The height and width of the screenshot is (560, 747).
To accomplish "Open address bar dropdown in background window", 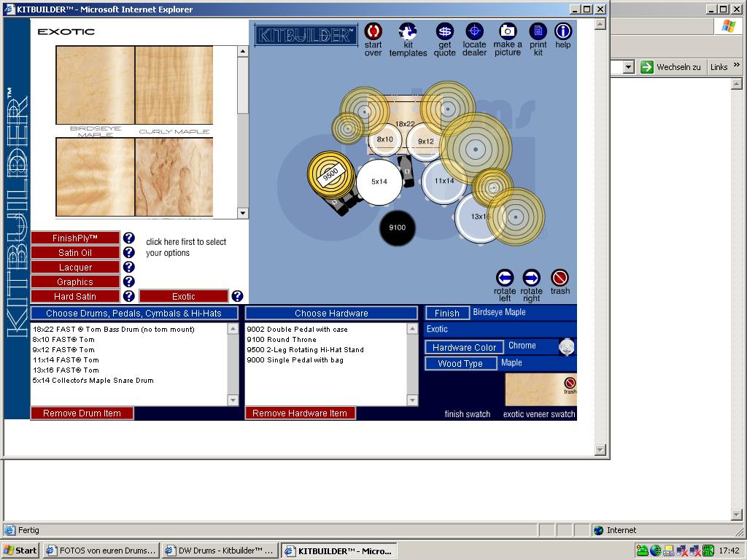I will click(x=628, y=67).
